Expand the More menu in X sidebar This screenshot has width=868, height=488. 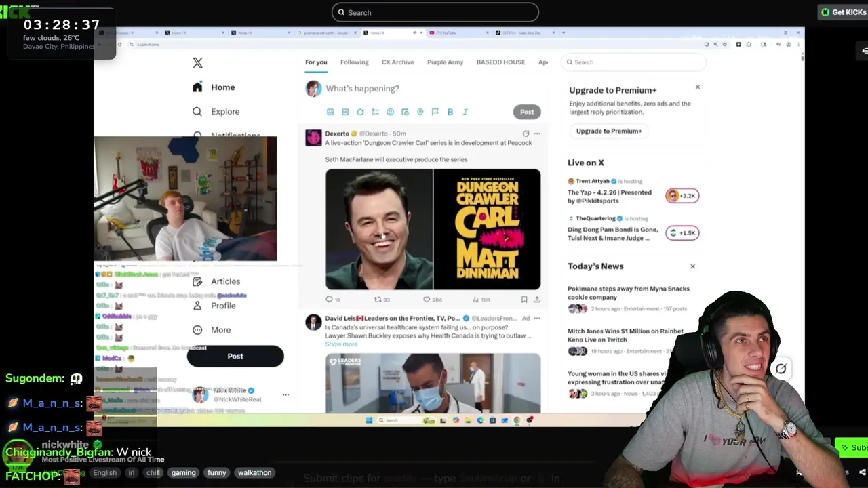(x=212, y=330)
